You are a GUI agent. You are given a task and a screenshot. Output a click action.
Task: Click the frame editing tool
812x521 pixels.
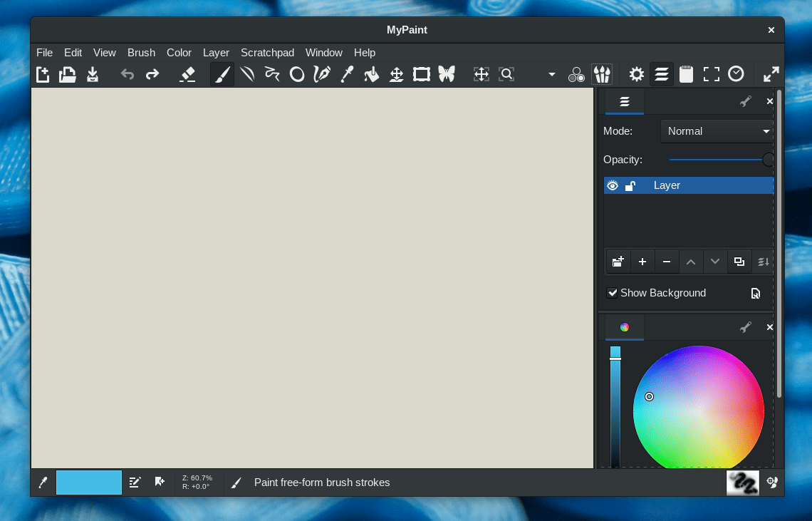tap(422, 74)
